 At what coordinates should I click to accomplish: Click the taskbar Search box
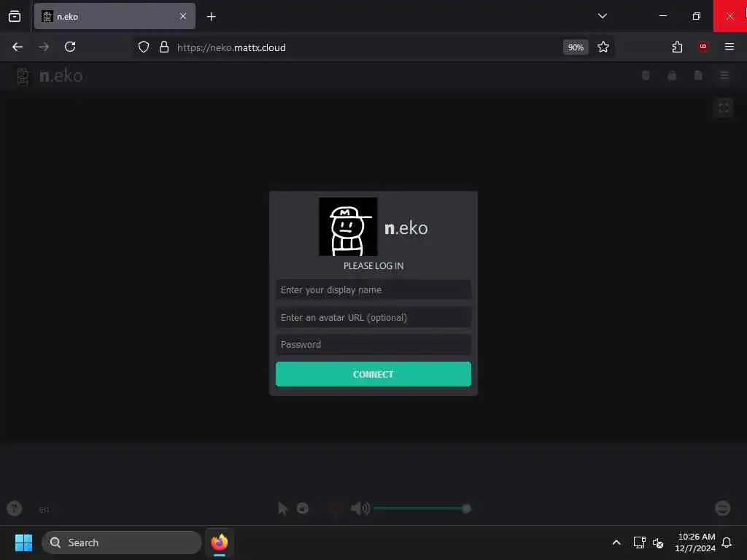tap(122, 542)
